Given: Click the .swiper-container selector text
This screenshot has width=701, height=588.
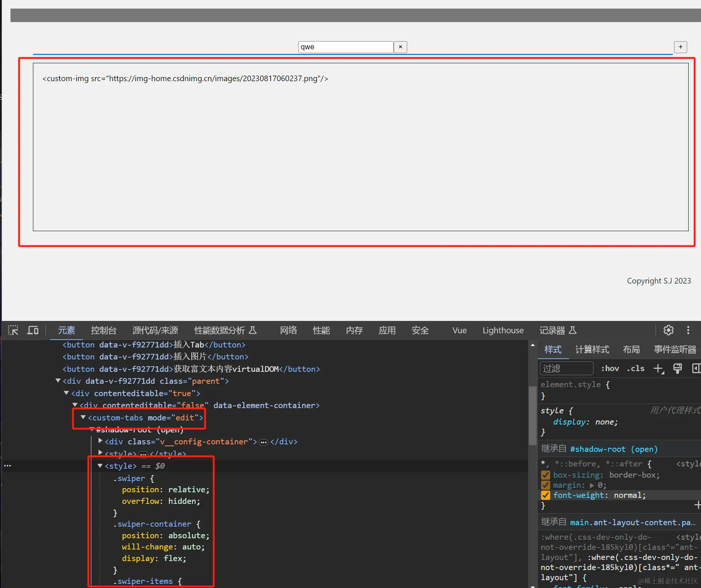Looking at the screenshot, I should click(152, 524).
